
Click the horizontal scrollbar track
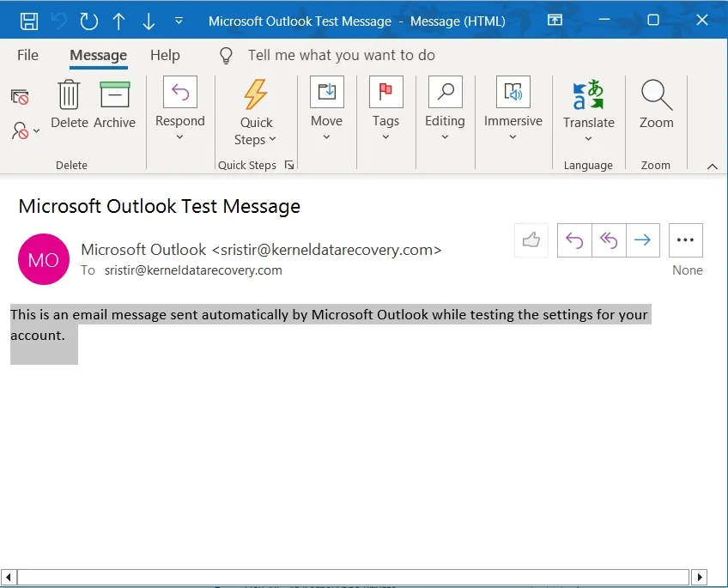point(354,578)
